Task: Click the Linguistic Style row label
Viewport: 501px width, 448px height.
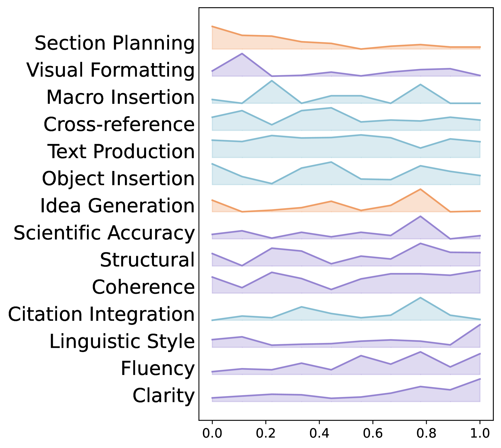Action: [x=122, y=341]
